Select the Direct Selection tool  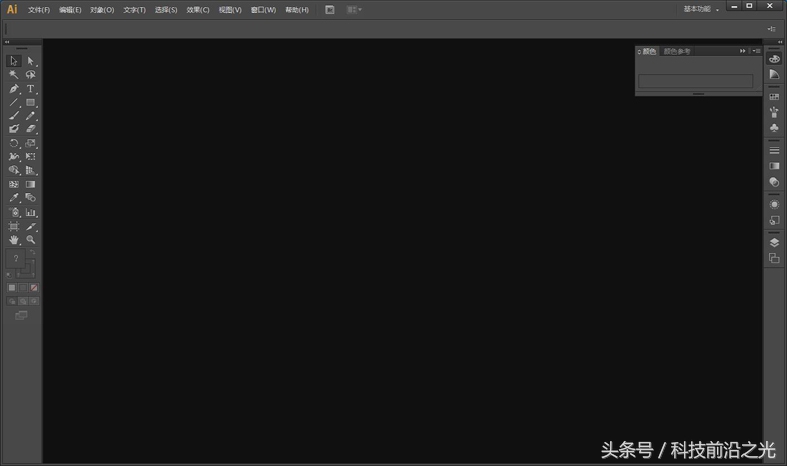pyautogui.click(x=31, y=61)
